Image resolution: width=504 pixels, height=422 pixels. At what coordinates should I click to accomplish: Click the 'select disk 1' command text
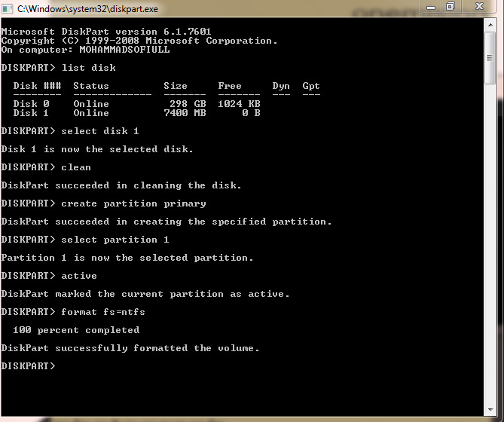[x=100, y=131]
